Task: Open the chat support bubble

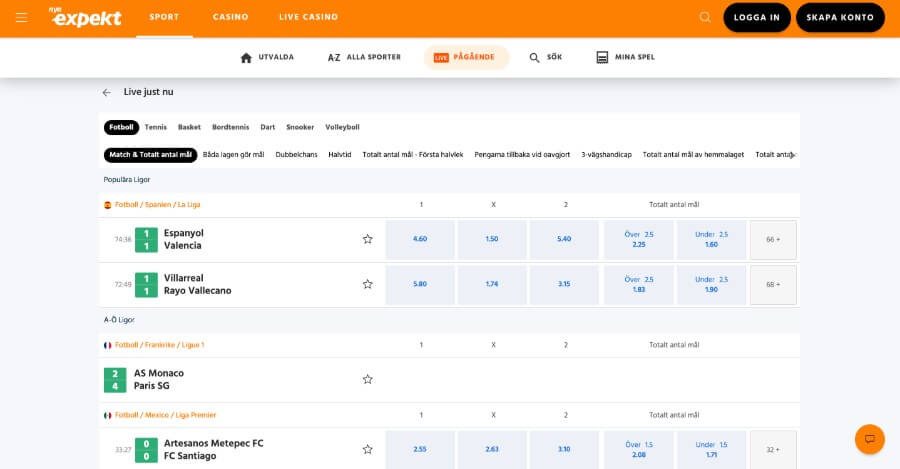Action: (x=870, y=439)
